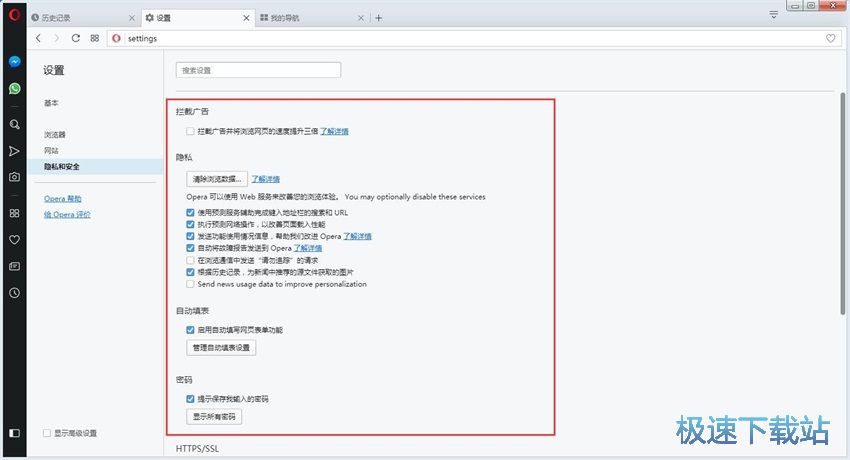Add page to bookmarks heart icon

(x=830, y=38)
